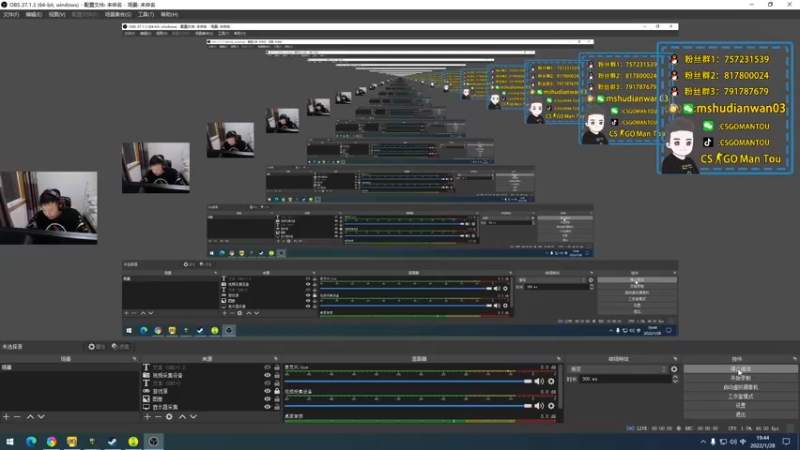Viewport: 800px width, 450px height.
Task: Toggle visibility of 文本 (GDI+) 2 source
Action: (267, 367)
